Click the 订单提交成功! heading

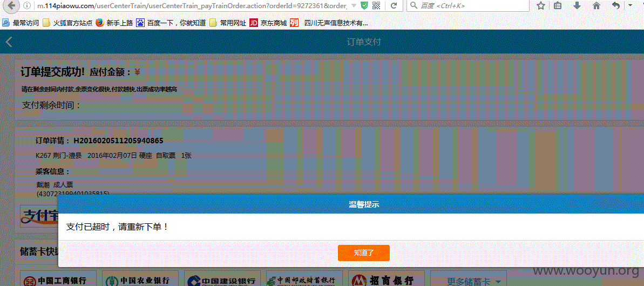(52, 72)
